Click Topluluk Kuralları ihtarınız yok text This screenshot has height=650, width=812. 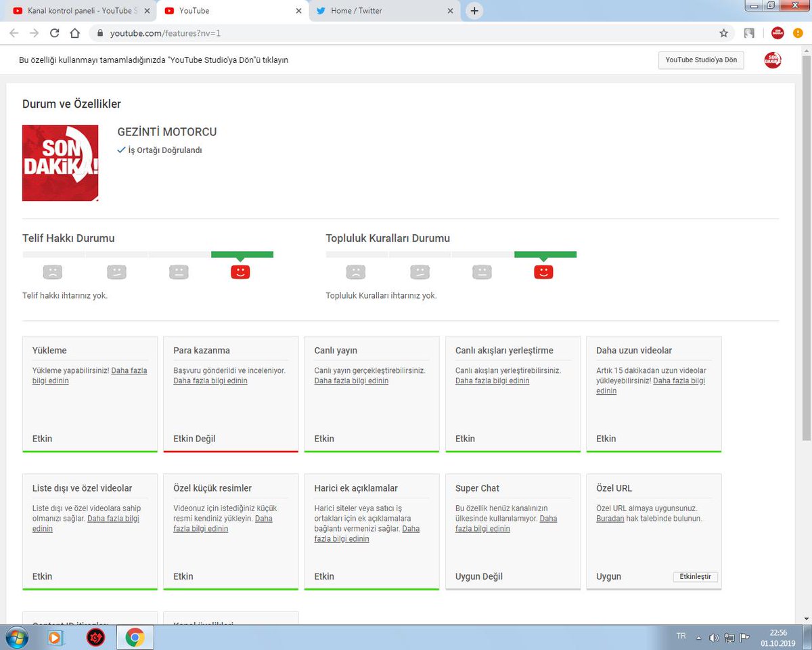pyautogui.click(x=381, y=296)
